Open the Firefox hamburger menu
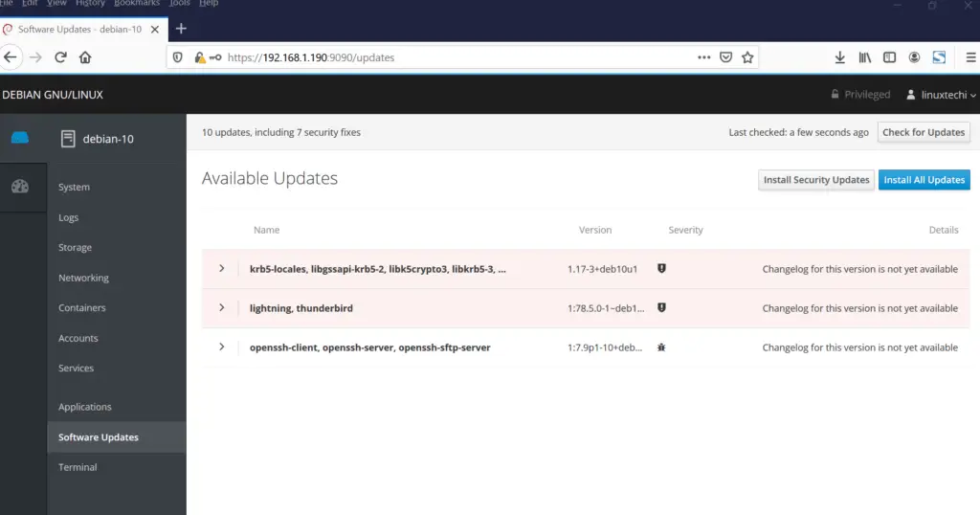This screenshot has width=980, height=515. (970, 57)
